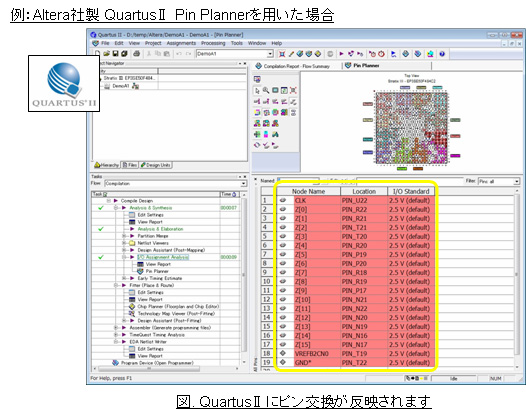Select the DemoA1 entity in Project Navigator
The image size is (526, 416).
point(121,86)
